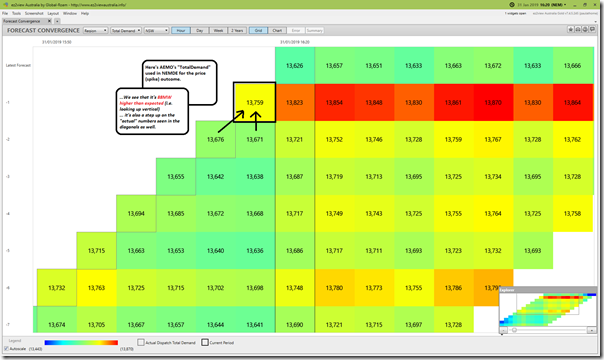Add a new tab with the plus button
This screenshot has width=604, height=360.
pos(57,21)
